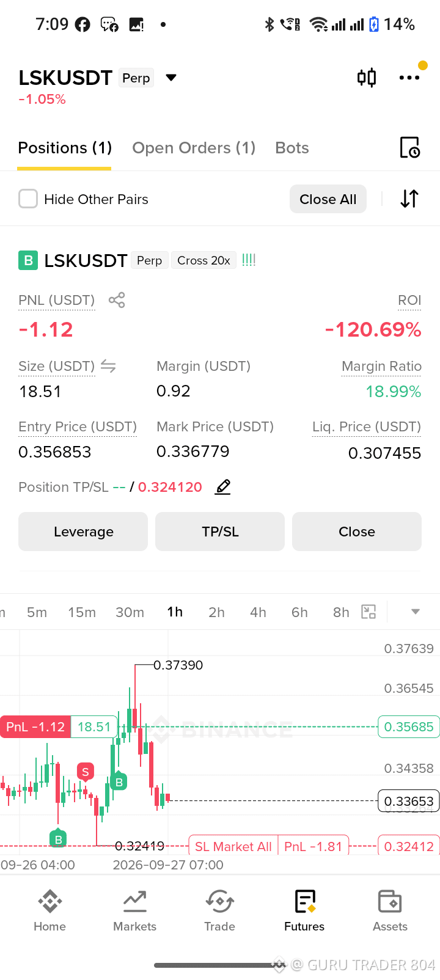Open the three-dot more options menu
The height and width of the screenshot is (980, 440).
pos(409,78)
